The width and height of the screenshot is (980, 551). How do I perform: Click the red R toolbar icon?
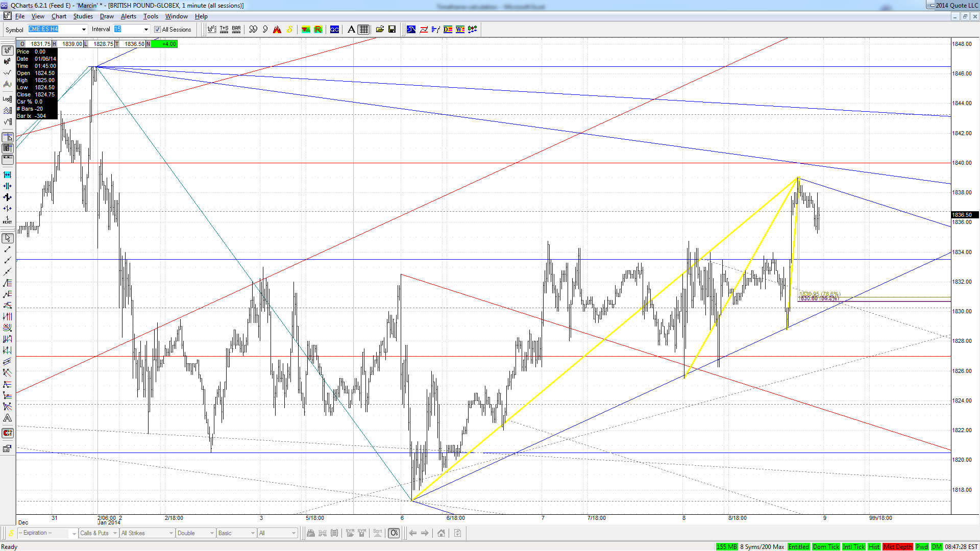[x=318, y=30]
